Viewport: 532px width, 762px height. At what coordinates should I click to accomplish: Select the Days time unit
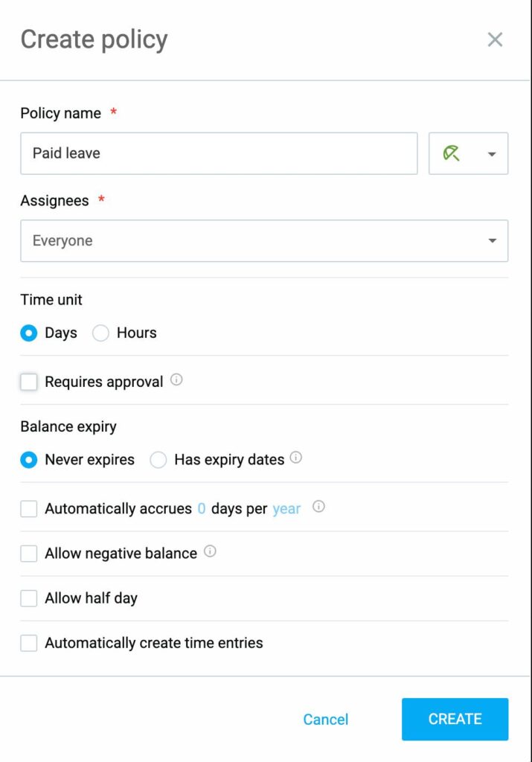coord(29,333)
